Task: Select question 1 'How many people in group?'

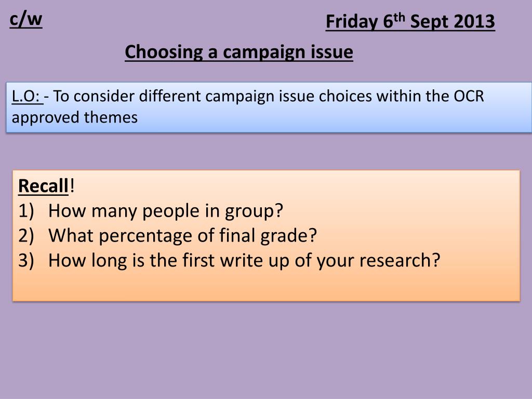Action: point(166,211)
